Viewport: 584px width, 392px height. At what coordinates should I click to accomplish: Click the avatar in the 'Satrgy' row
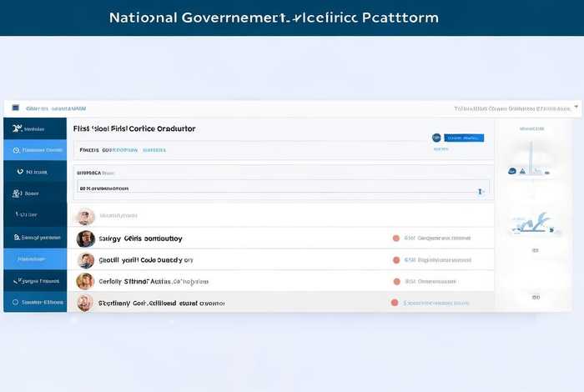coord(85,239)
